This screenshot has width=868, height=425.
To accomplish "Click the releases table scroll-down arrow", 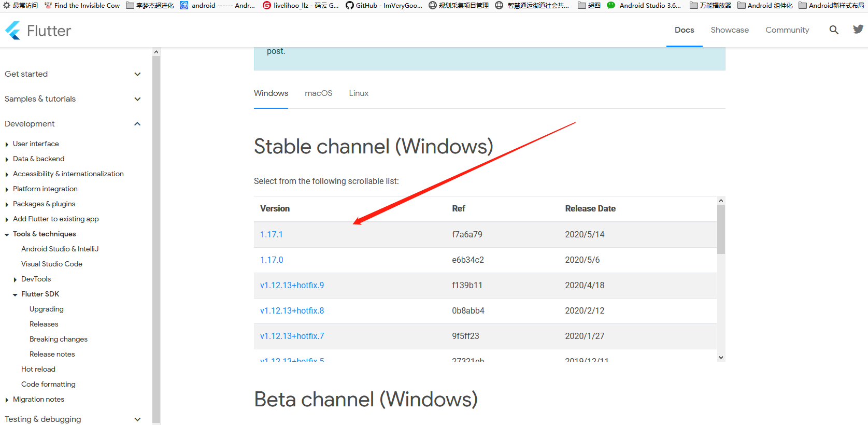I will click(x=721, y=357).
